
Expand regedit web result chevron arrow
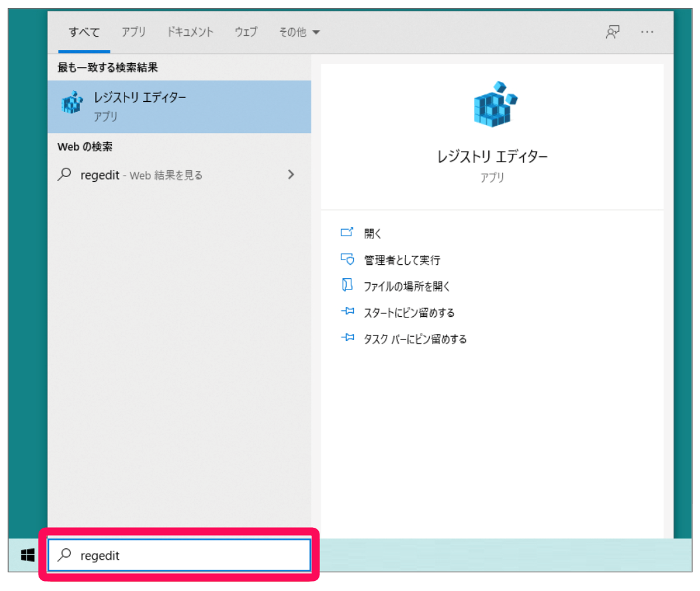click(291, 174)
